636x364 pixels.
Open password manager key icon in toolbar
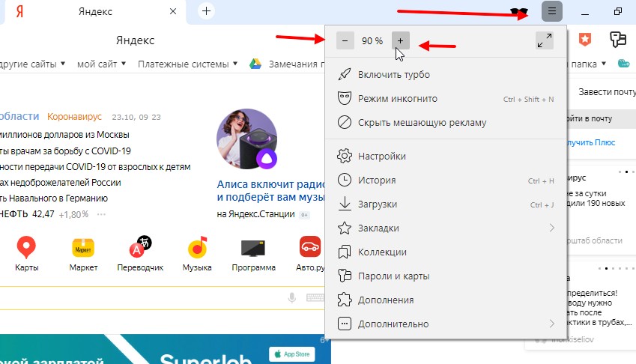pos(618,39)
